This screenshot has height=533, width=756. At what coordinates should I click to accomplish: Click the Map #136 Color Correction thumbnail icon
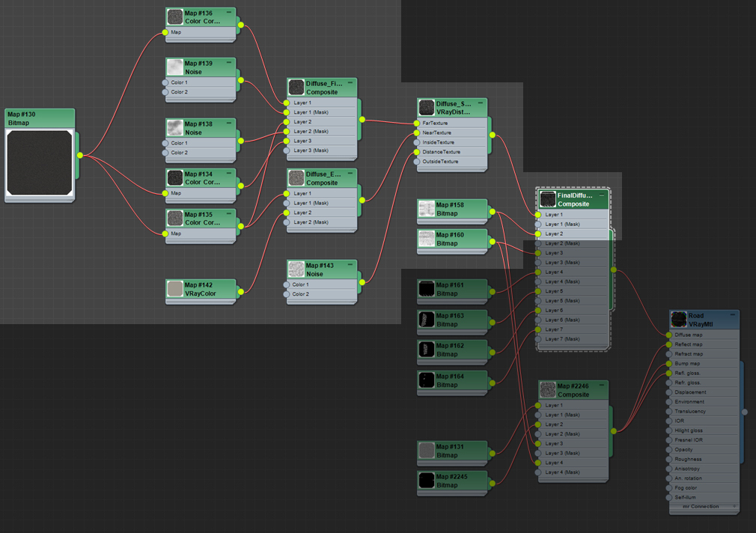[174, 17]
